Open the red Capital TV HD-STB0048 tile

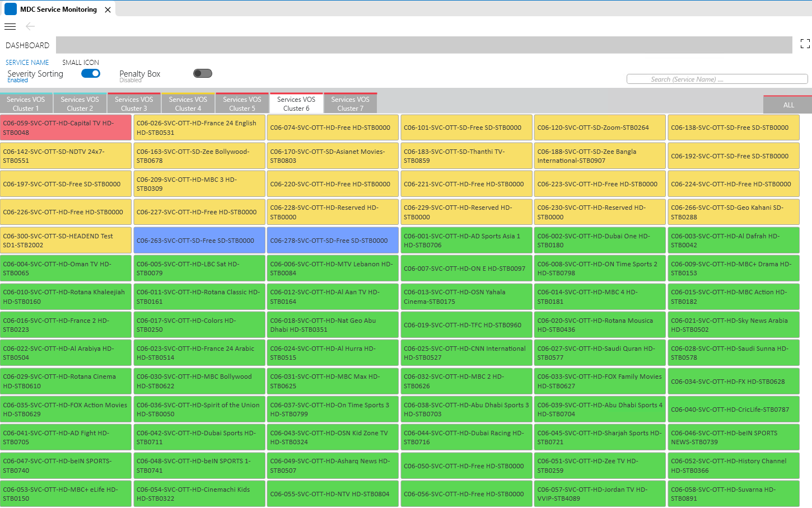click(x=66, y=128)
